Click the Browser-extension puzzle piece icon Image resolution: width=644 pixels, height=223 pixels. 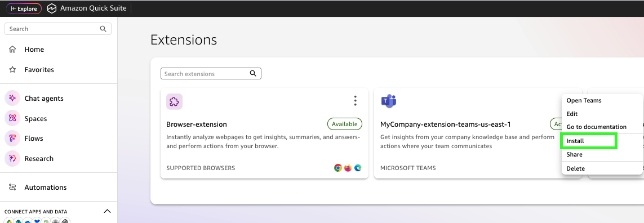174,101
